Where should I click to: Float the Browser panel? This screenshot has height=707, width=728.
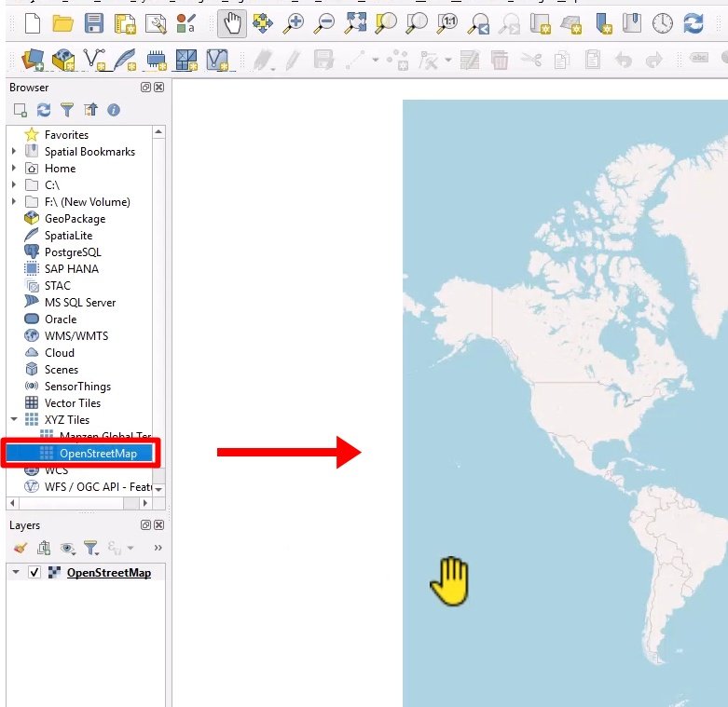pos(145,88)
